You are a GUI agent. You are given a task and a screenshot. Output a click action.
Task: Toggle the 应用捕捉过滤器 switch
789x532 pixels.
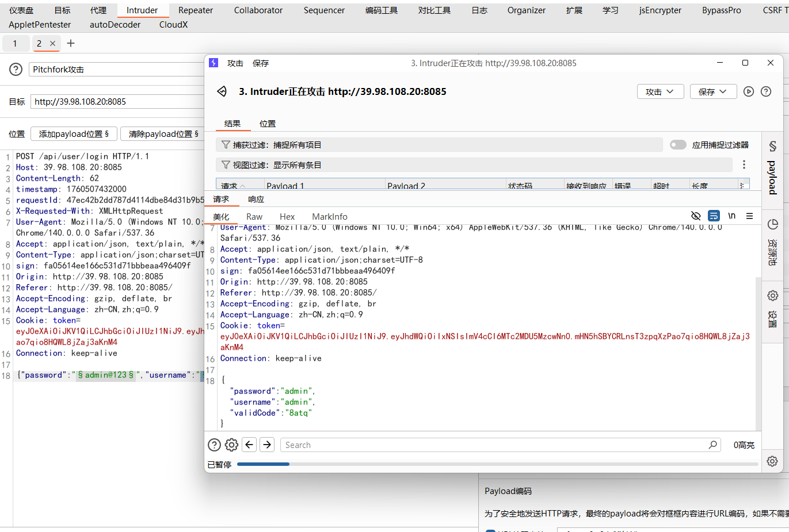click(678, 145)
